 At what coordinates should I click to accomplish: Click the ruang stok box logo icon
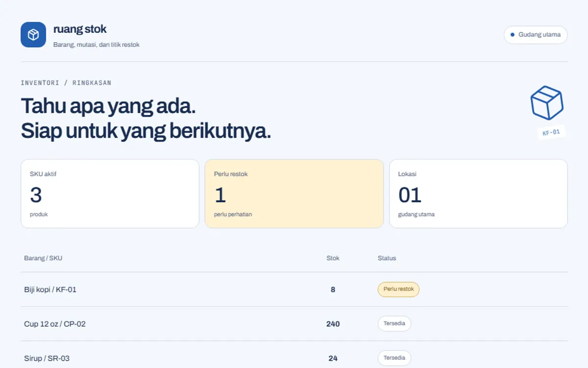pos(33,35)
